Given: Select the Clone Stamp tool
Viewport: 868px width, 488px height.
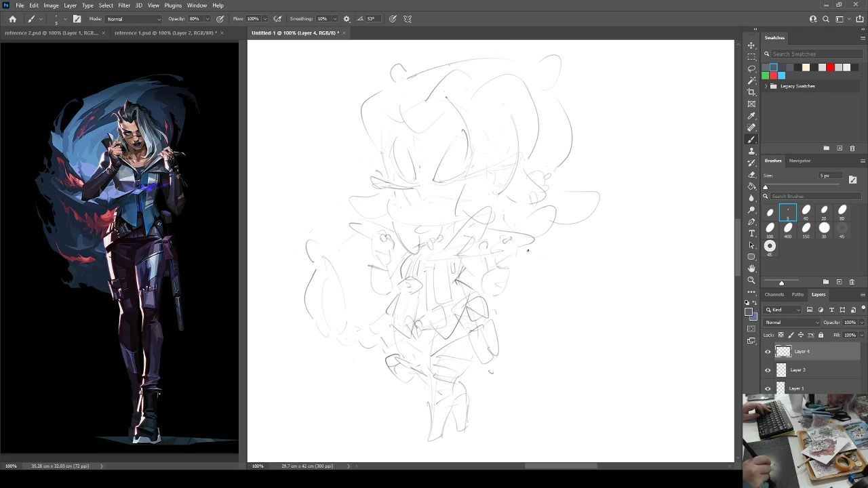Looking at the screenshot, I should (751, 151).
